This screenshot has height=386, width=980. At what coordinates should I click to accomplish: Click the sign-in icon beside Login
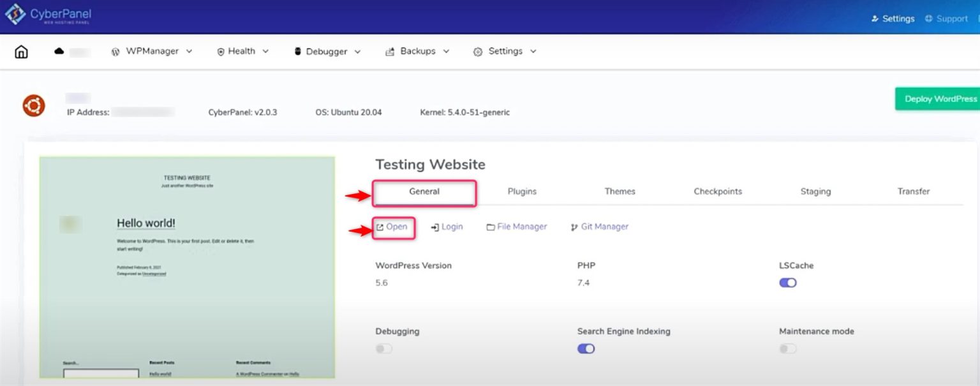pos(435,227)
